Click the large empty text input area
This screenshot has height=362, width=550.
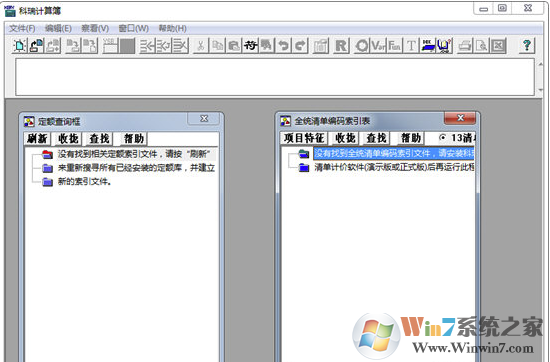pos(275,77)
